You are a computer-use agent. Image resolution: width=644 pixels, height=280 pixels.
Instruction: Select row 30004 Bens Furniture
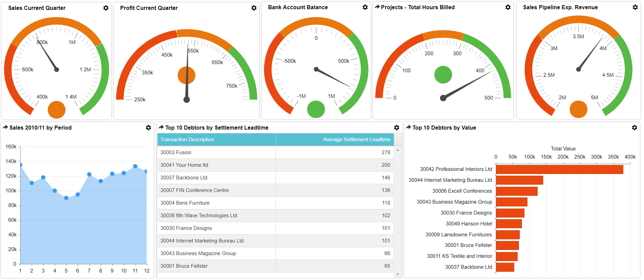(x=275, y=203)
